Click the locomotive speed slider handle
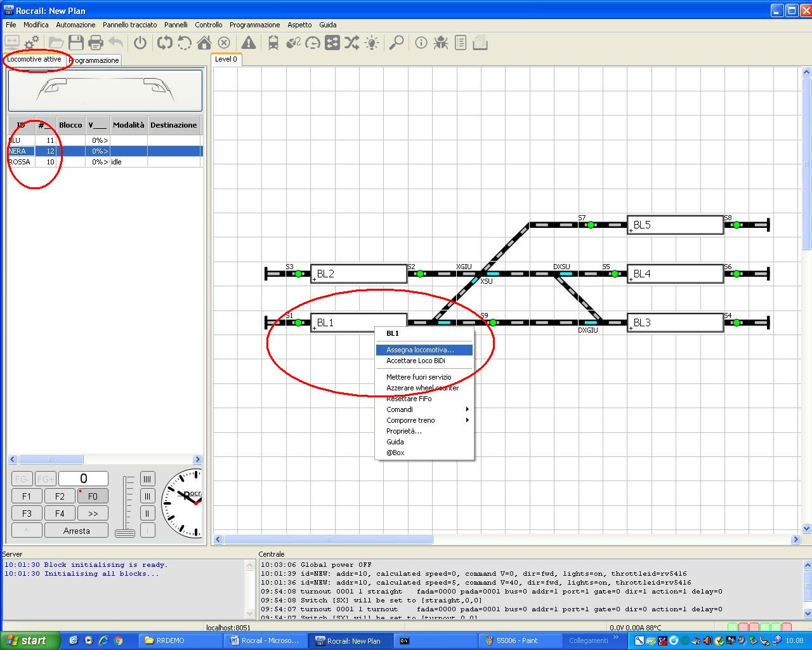Viewport: 812px width, 650px height. click(124, 533)
